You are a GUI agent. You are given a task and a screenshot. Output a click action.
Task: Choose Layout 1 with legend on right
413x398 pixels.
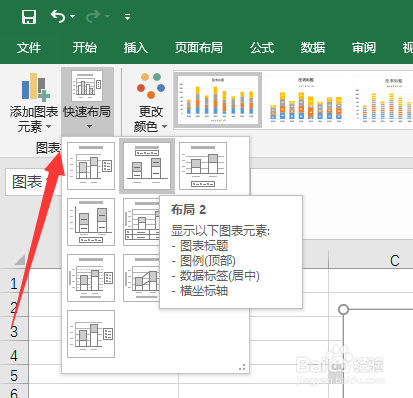(91, 166)
